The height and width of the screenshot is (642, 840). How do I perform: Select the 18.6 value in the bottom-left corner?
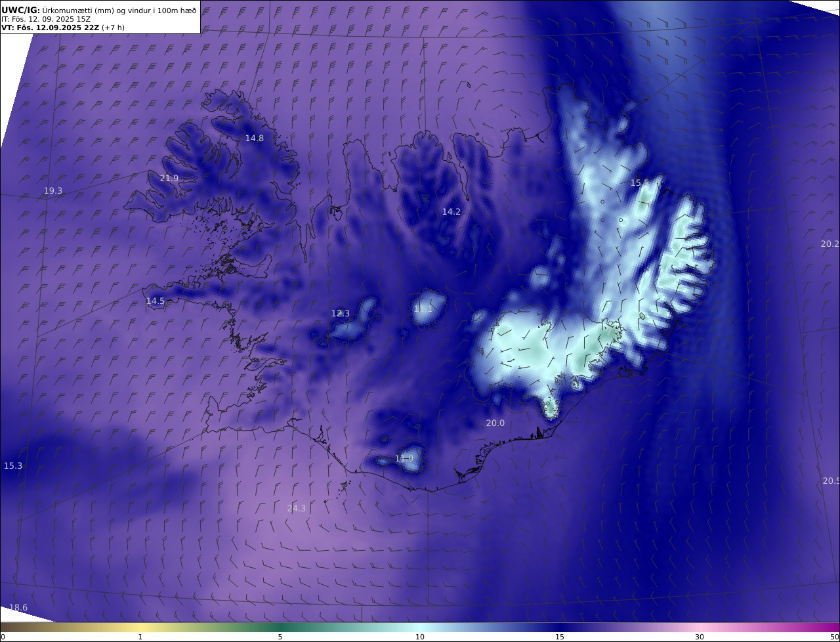click(x=18, y=607)
